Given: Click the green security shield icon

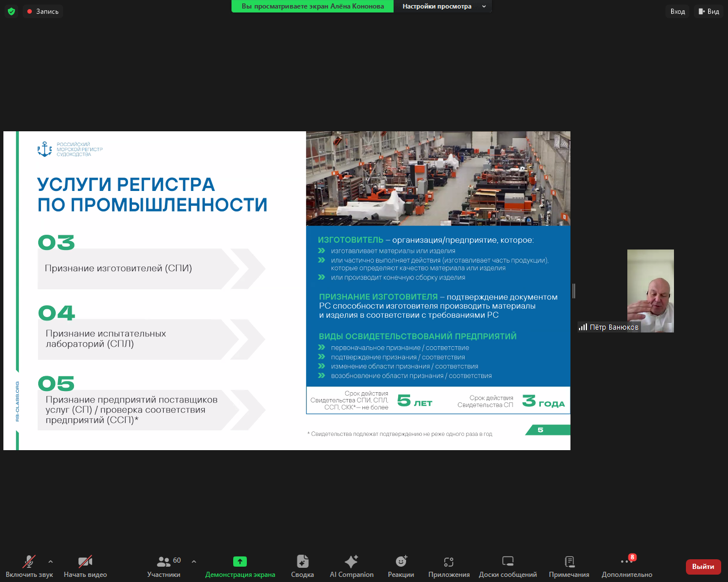Looking at the screenshot, I should (x=11, y=11).
